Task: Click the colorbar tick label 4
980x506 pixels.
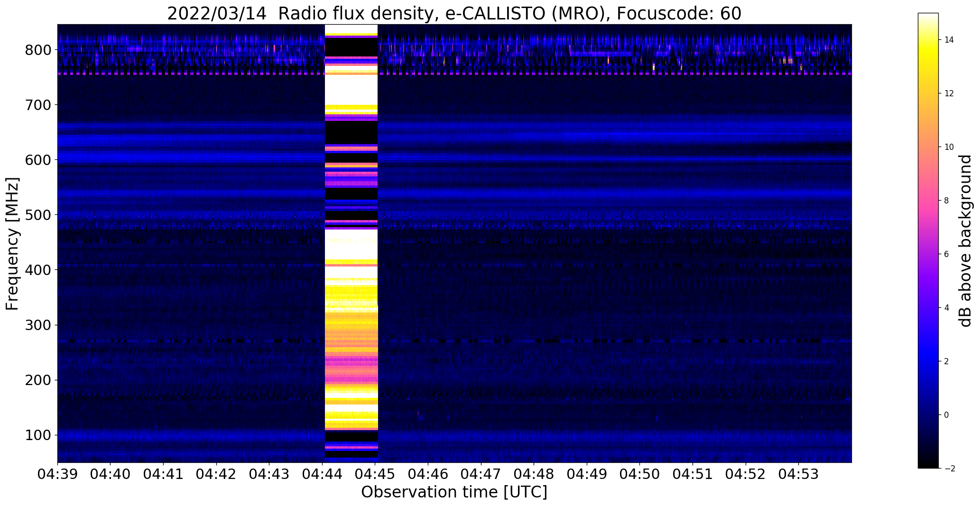Action: pyautogui.click(x=946, y=308)
